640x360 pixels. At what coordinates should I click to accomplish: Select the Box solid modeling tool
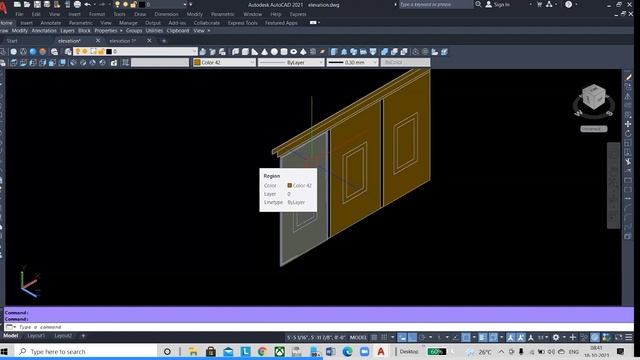(x=245, y=52)
